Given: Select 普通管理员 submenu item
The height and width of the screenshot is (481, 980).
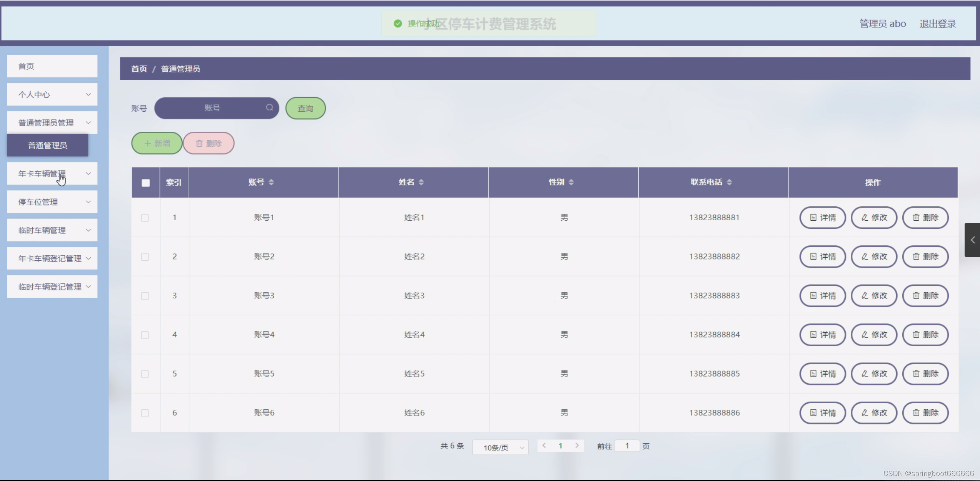Looking at the screenshot, I should coord(48,145).
